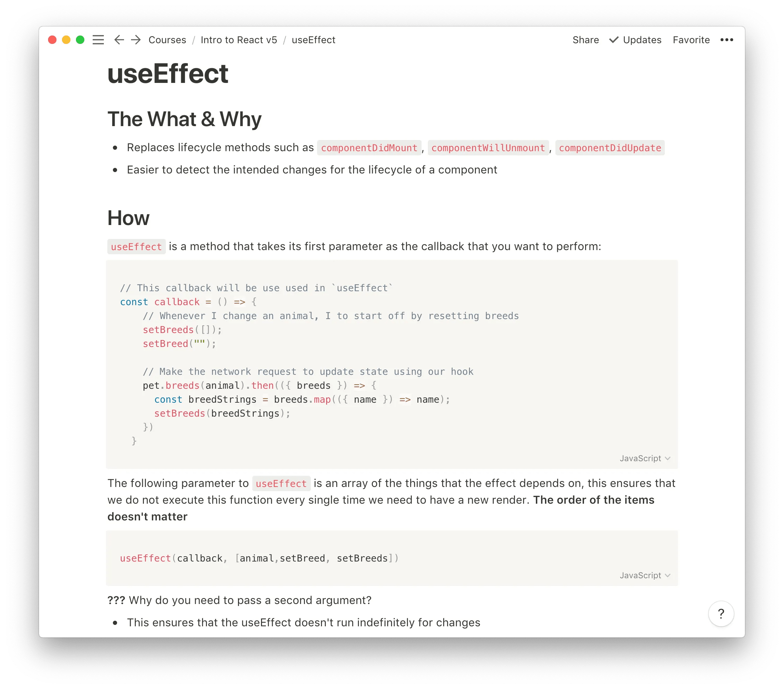Screen dimensions: 784x689
Task: Click the Share button
Action: point(586,40)
